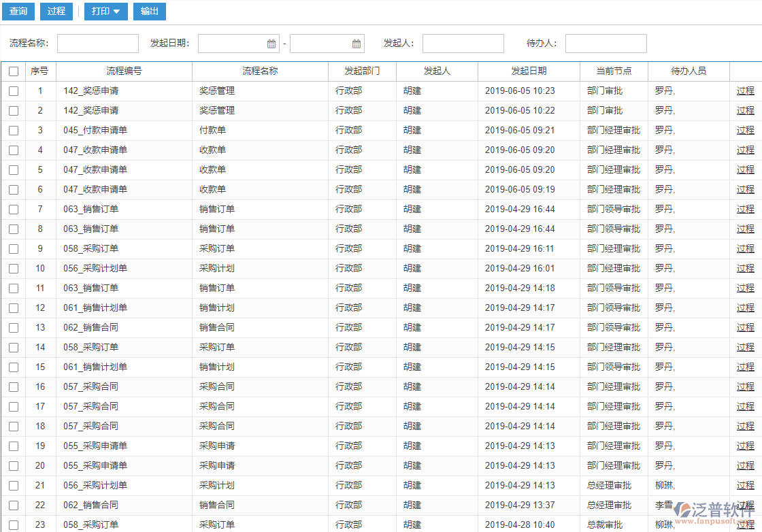Click the 过程 toolbar button
This screenshot has height=532, width=762.
pyautogui.click(x=56, y=11)
